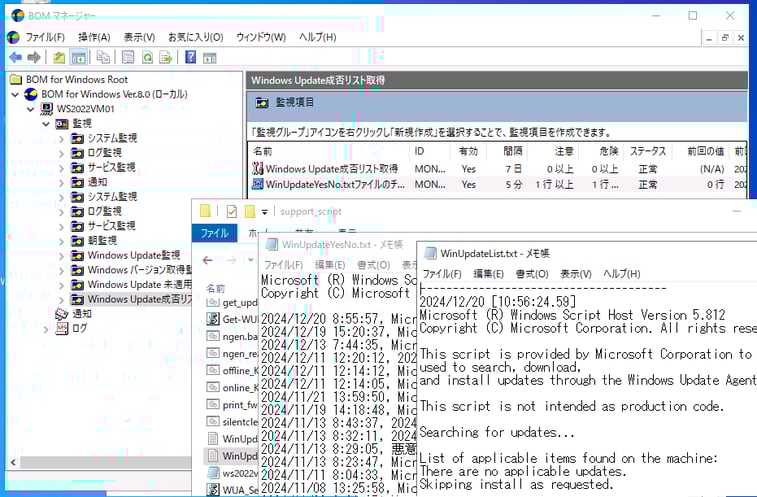Screen dimensions: 757x497
Task: Open the properties toolbar icon
Action: point(128,57)
